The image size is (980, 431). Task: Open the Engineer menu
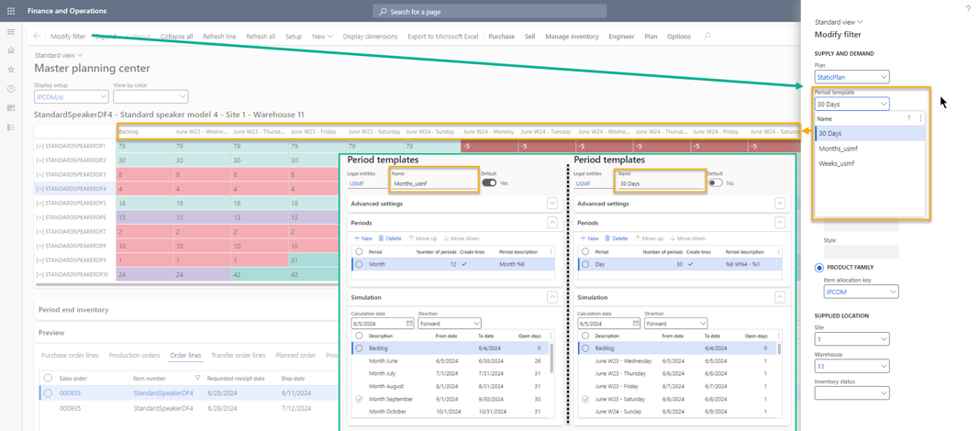[621, 37]
